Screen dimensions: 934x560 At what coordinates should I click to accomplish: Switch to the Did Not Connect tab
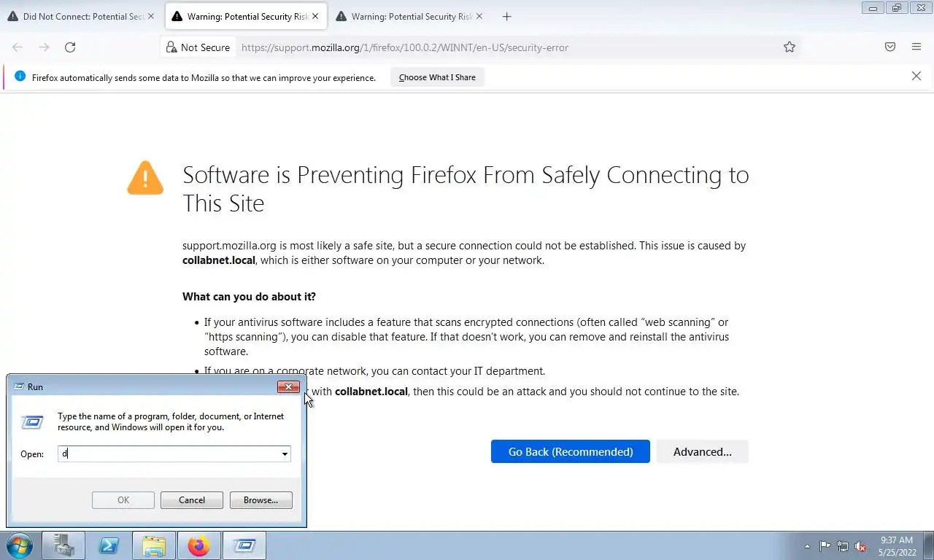81,16
